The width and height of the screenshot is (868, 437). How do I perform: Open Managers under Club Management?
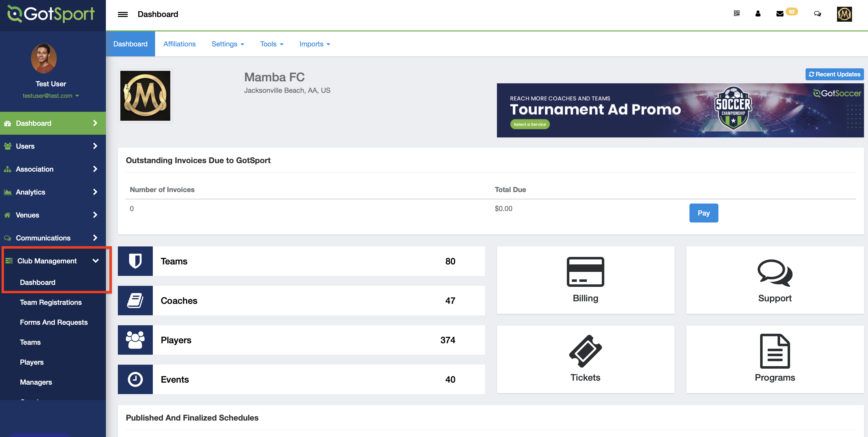click(36, 382)
